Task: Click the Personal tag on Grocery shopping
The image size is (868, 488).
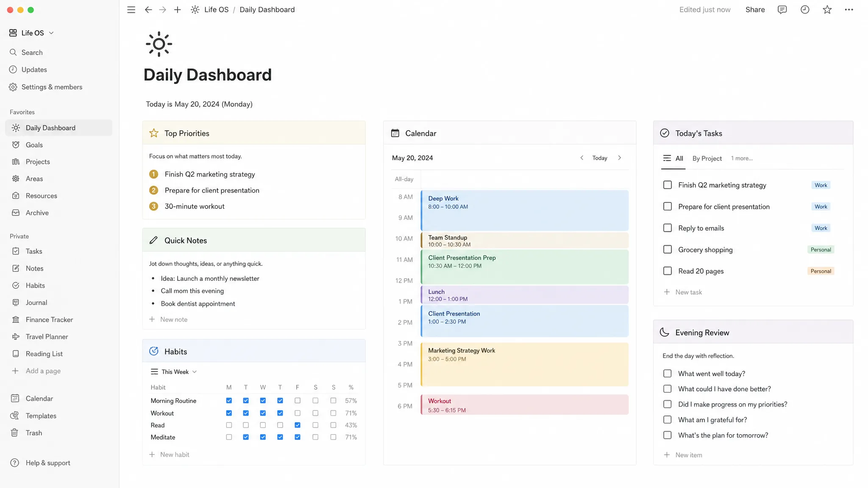Action: [x=821, y=250]
